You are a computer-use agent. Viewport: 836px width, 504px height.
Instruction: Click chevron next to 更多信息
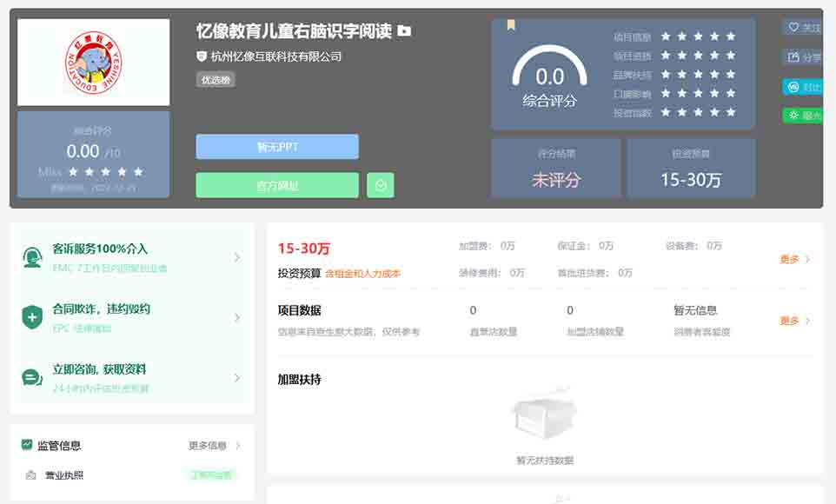point(238,445)
